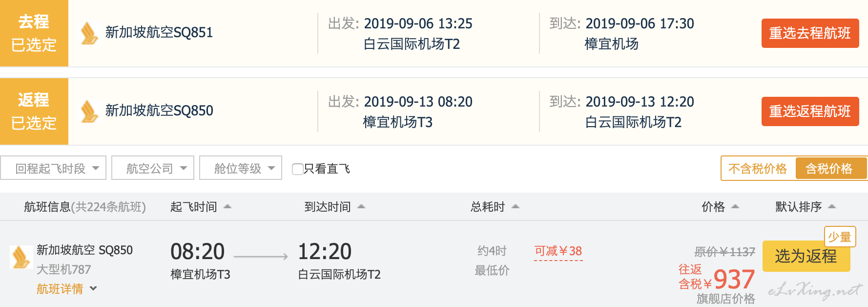This screenshot has height=307, width=868.
Task: Click the 默认排序 sort arrow
Action: (832, 207)
